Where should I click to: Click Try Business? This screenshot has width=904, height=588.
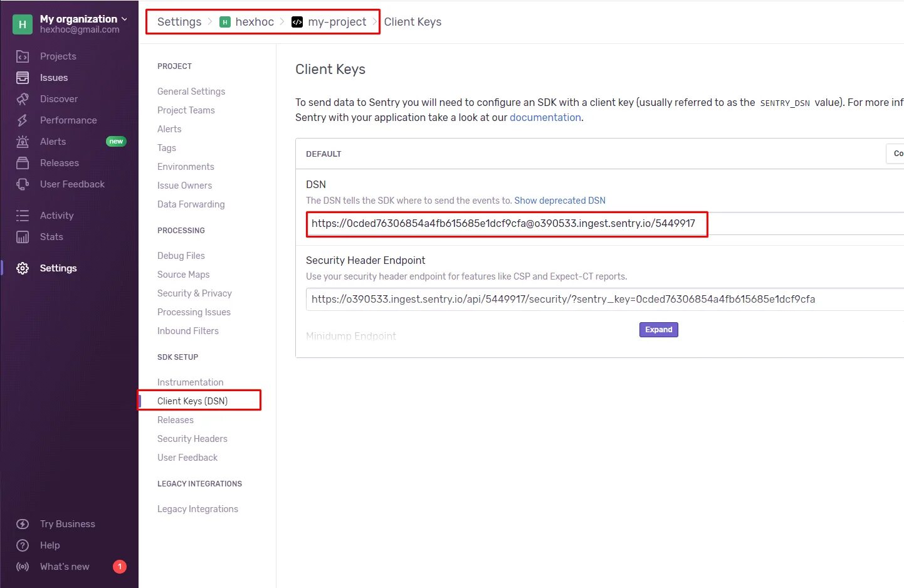point(68,524)
